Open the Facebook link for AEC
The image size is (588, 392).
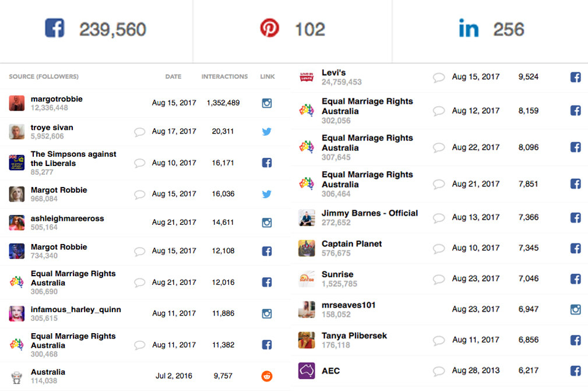[x=575, y=370]
